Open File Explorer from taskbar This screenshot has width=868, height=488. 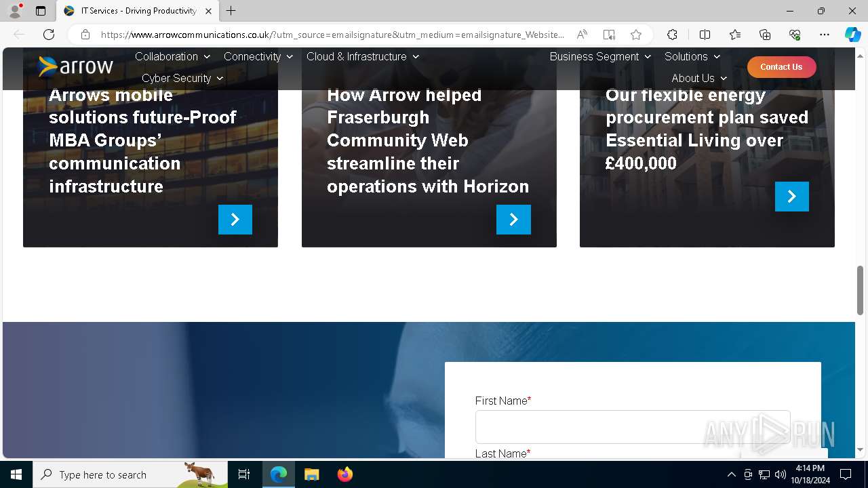[x=312, y=474]
